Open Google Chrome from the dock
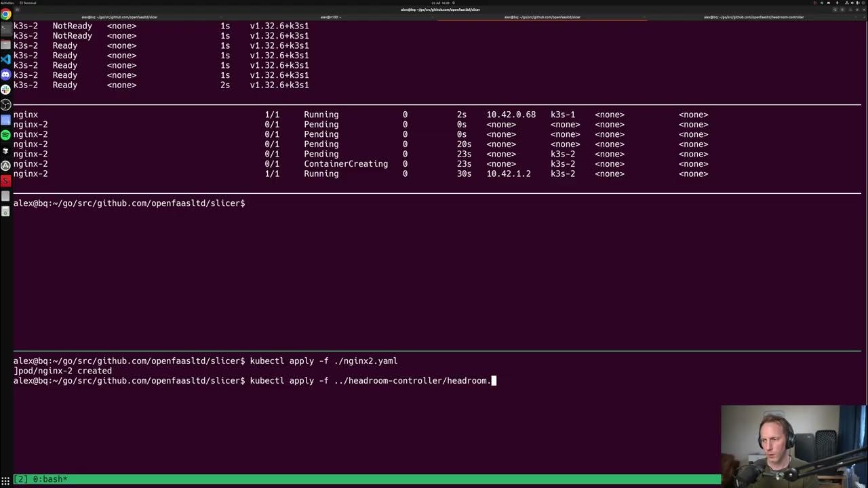 (5, 14)
